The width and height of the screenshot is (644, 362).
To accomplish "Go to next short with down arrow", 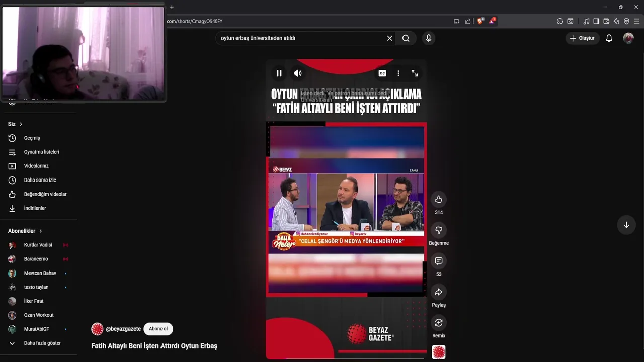I will click(x=626, y=225).
